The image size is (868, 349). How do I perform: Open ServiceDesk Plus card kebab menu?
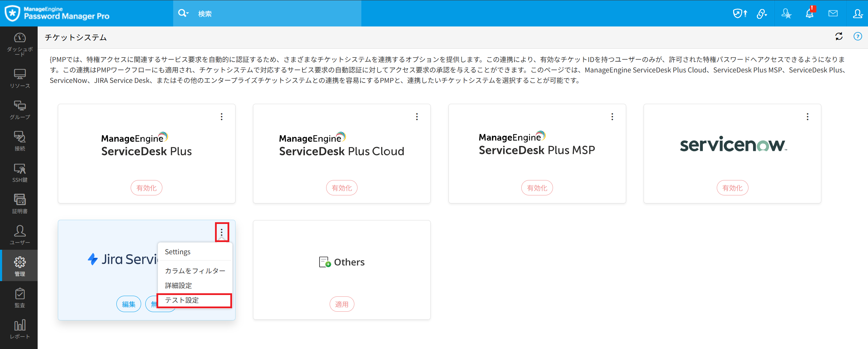point(222,117)
